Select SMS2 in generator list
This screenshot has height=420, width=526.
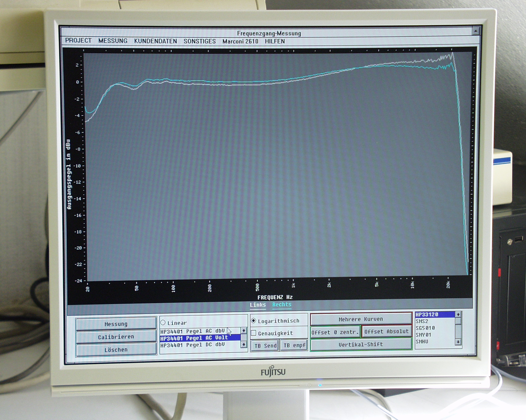[x=435, y=321]
